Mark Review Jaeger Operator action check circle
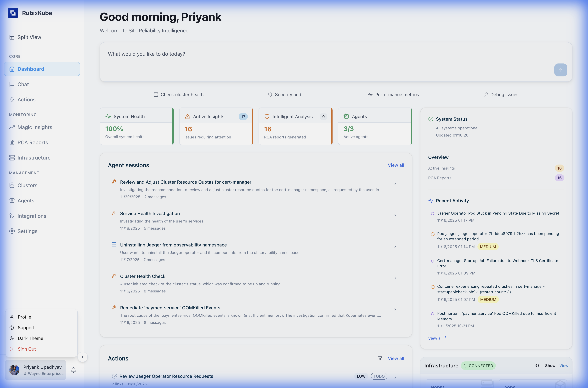The height and width of the screenshot is (388, 588). (x=114, y=376)
